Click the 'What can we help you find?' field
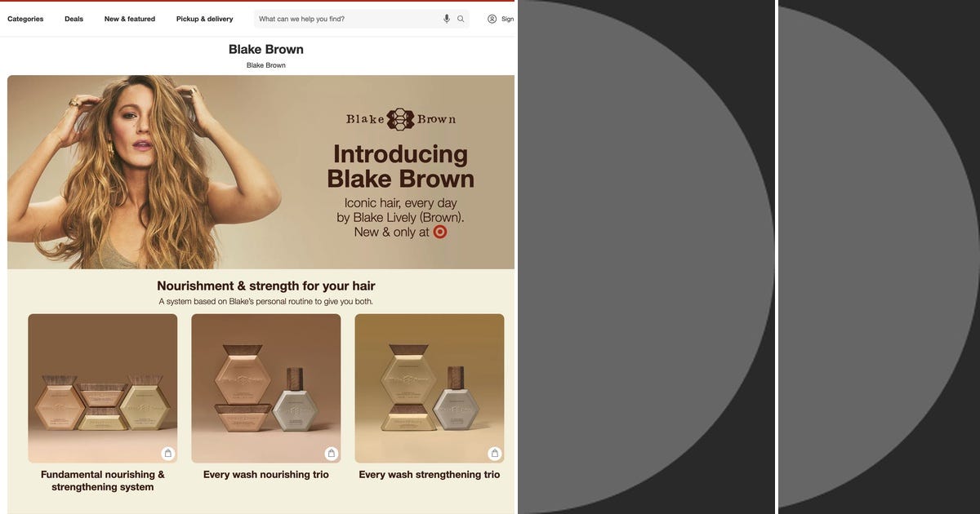 349,19
